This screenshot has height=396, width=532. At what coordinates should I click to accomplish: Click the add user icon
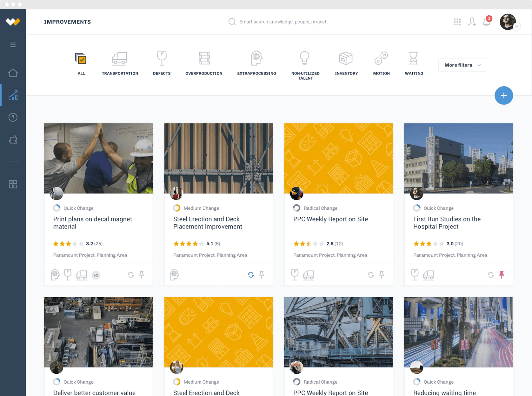coord(471,22)
